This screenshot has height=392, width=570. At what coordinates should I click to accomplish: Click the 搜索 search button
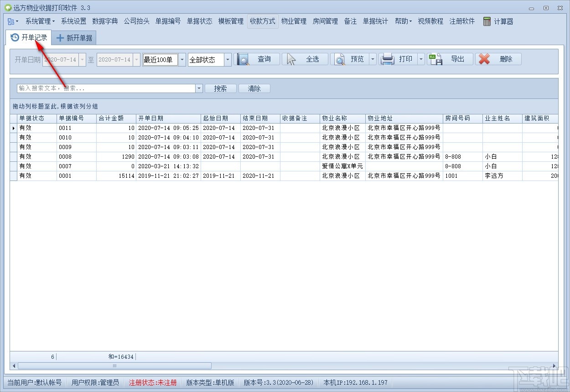pyautogui.click(x=221, y=88)
